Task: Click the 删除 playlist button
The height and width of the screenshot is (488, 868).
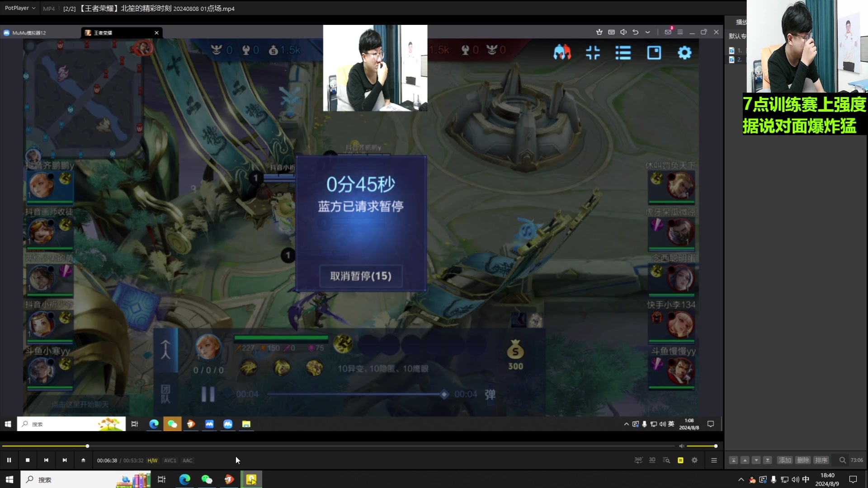Action: coord(803,460)
